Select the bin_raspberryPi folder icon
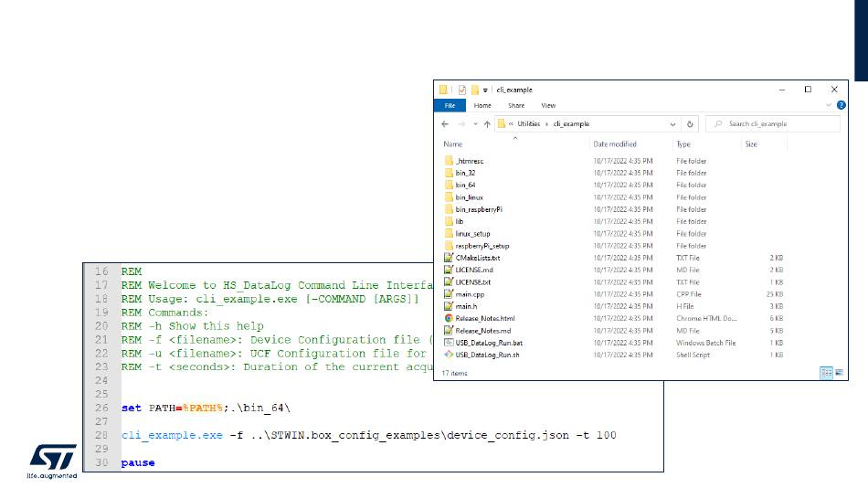Viewport: 868px width, 488px height. click(449, 209)
